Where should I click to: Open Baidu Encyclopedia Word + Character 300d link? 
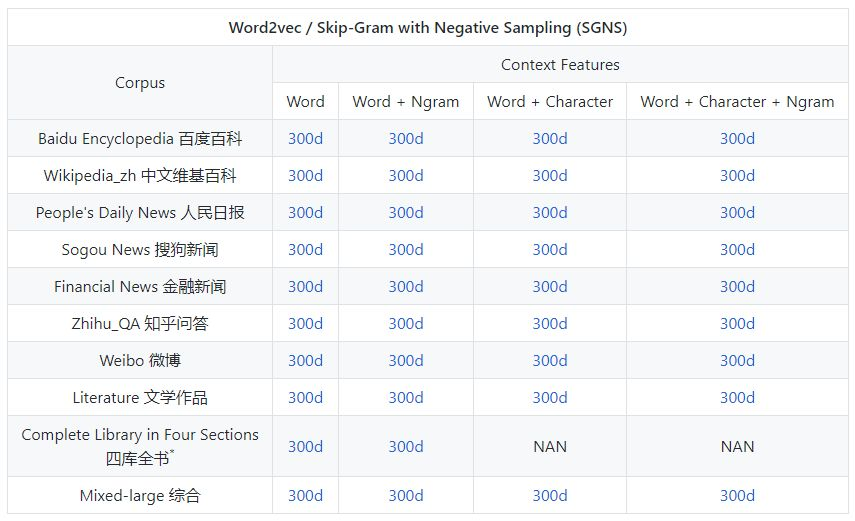click(x=550, y=139)
